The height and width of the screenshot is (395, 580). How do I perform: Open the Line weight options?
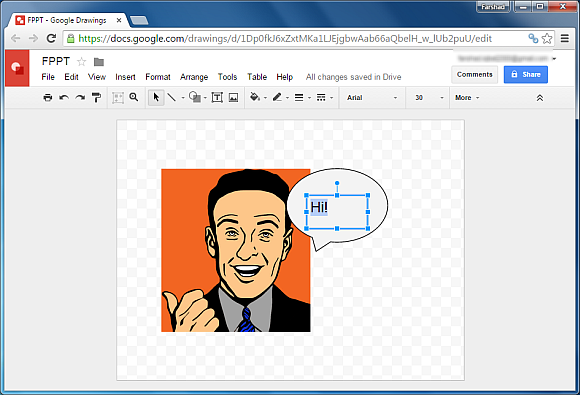pos(299,98)
